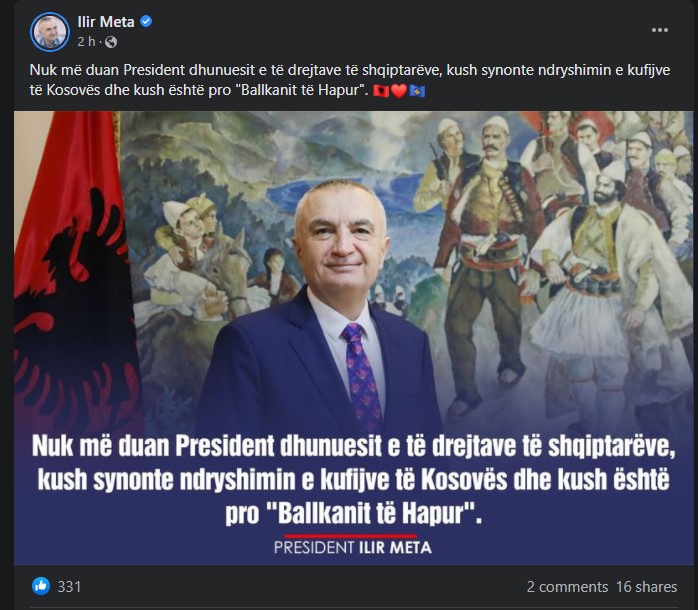Click the red heart emoji in the post text
Screen dimensions: 698x610
398,91
